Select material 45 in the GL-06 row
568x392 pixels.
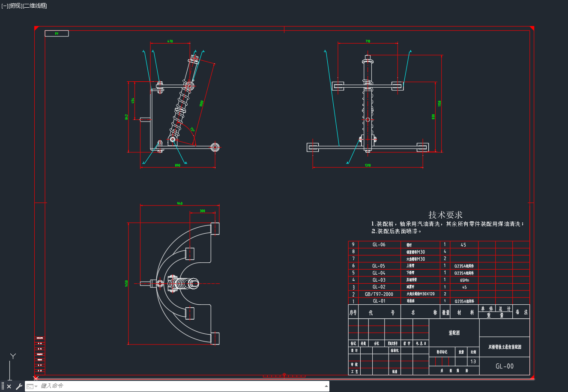point(463,245)
